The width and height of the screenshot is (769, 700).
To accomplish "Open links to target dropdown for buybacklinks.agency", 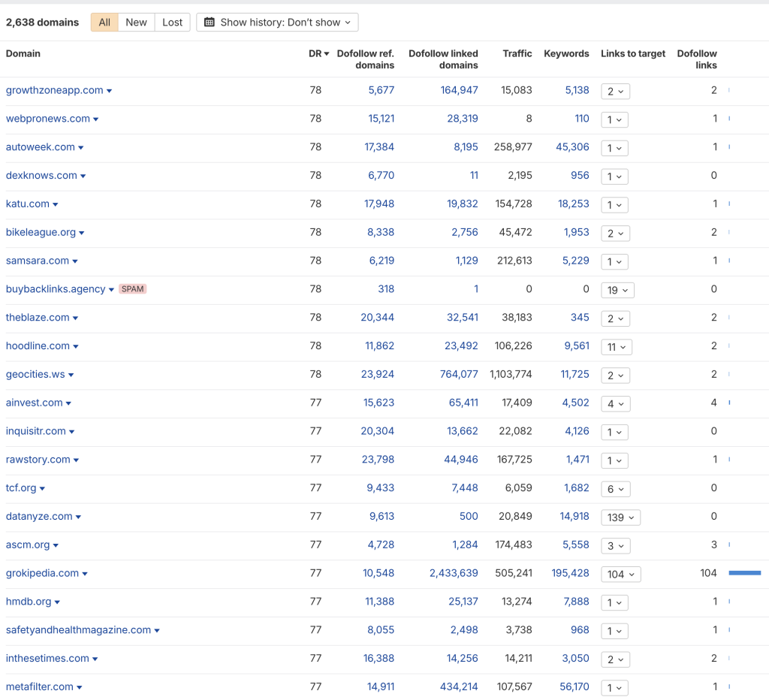I will (617, 290).
